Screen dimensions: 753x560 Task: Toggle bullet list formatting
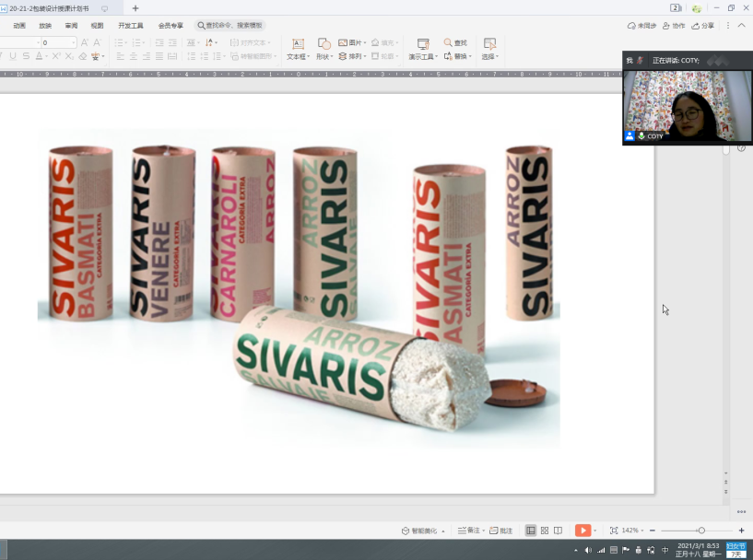click(119, 42)
